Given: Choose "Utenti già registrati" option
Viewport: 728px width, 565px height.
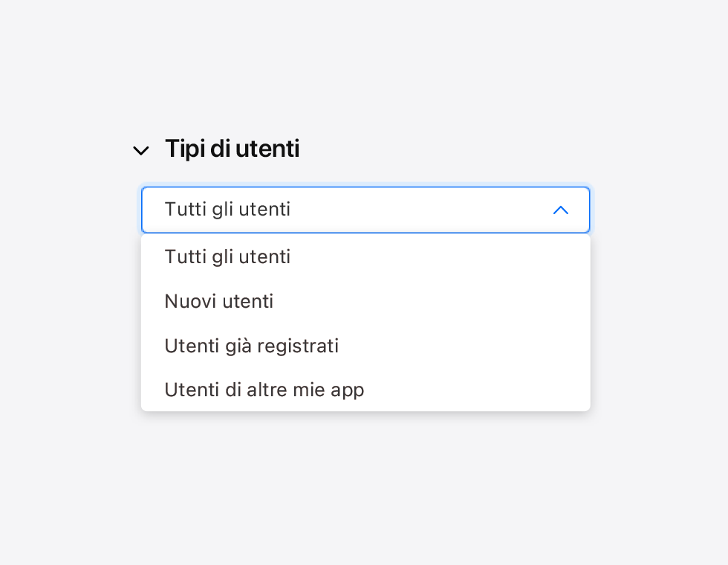Looking at the screenshot, I should pos(252,346).
